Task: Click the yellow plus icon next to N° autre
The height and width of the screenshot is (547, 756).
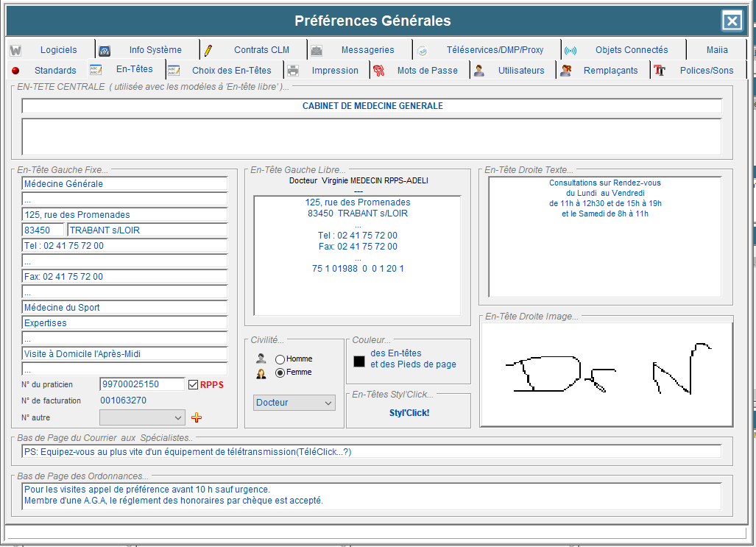Action: pos(196,417)
